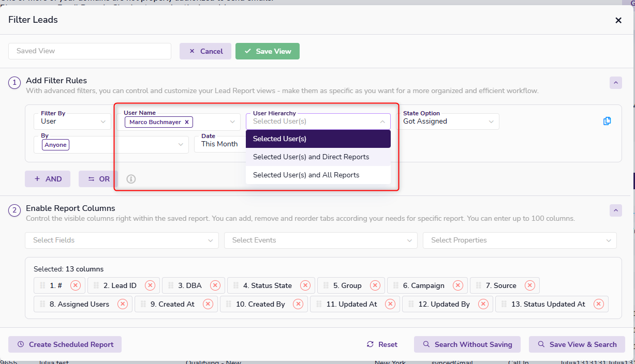Remove the Status Updated At column
This screenshot has width=635, height=364.
599,304
